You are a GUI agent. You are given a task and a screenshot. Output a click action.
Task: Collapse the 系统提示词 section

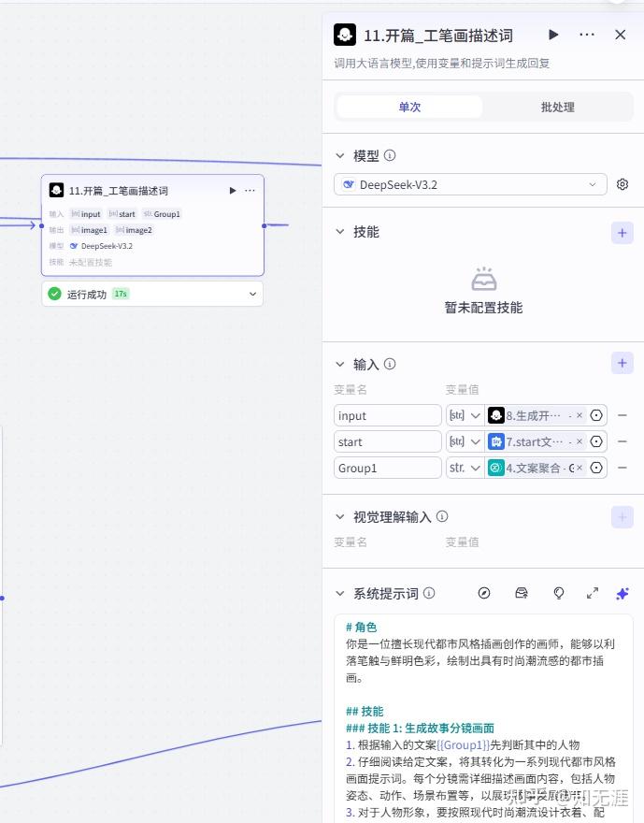click(340, 594)
